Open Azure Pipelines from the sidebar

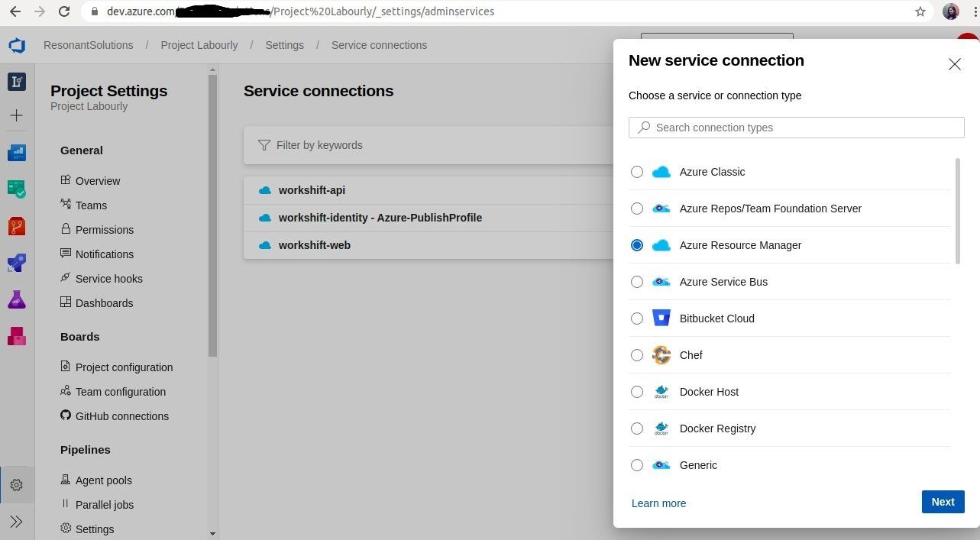(17, 264)
